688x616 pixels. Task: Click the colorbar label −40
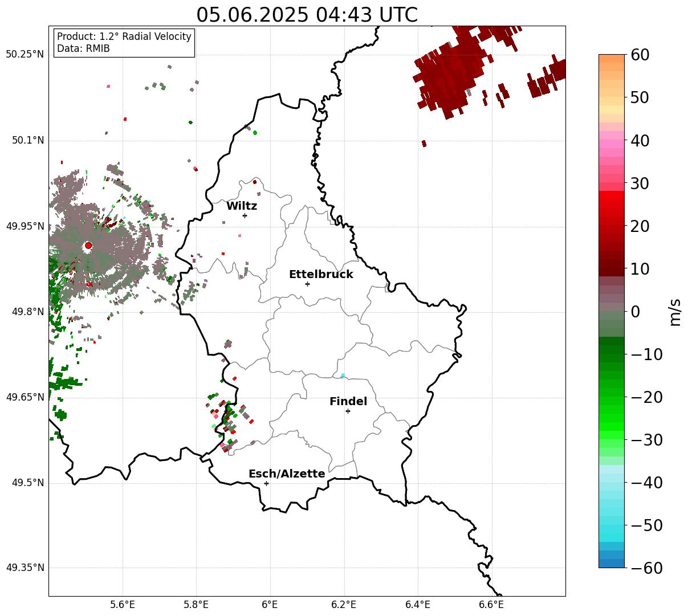[647, 483]
